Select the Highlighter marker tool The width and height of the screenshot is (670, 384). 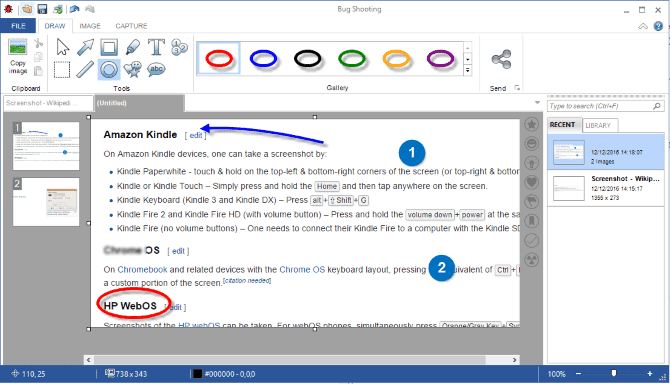click(x=133, y=47)
